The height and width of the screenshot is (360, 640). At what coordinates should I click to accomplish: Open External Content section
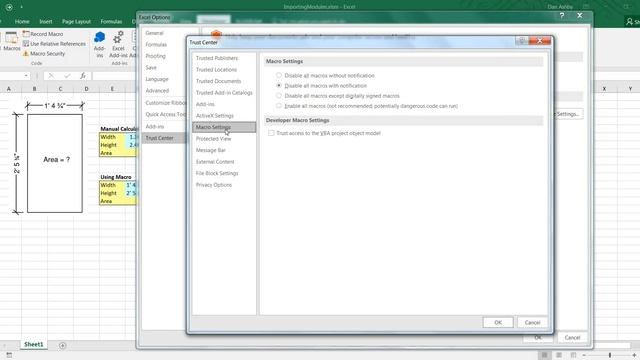(215, 162)
